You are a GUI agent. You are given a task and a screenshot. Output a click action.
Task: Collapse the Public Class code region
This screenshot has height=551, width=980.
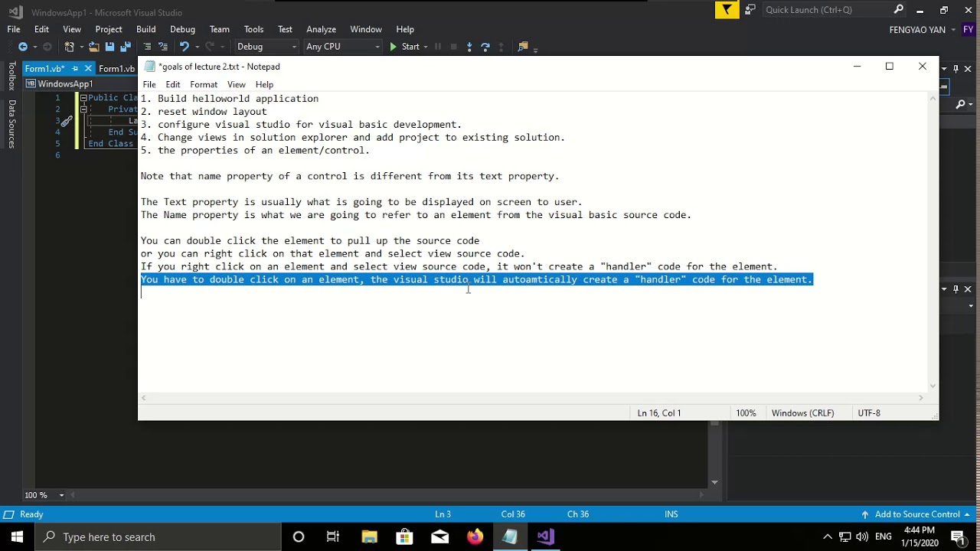coord(83,98)
